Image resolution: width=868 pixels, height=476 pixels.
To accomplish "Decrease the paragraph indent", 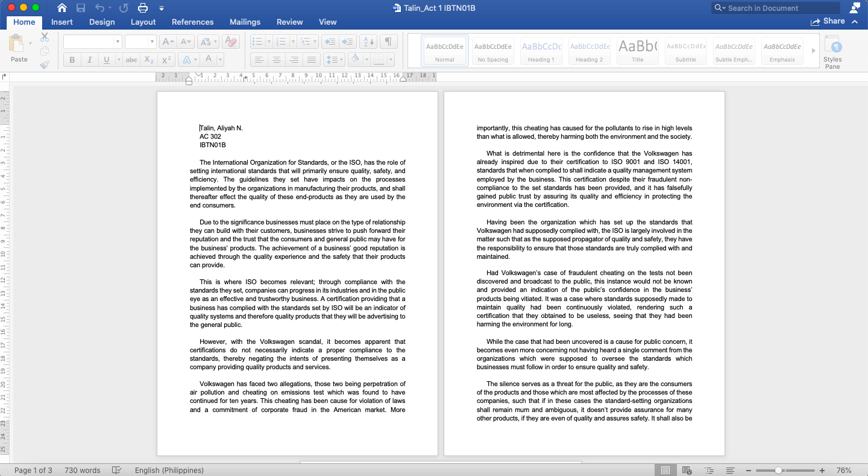I will click(x=329, y=42).
